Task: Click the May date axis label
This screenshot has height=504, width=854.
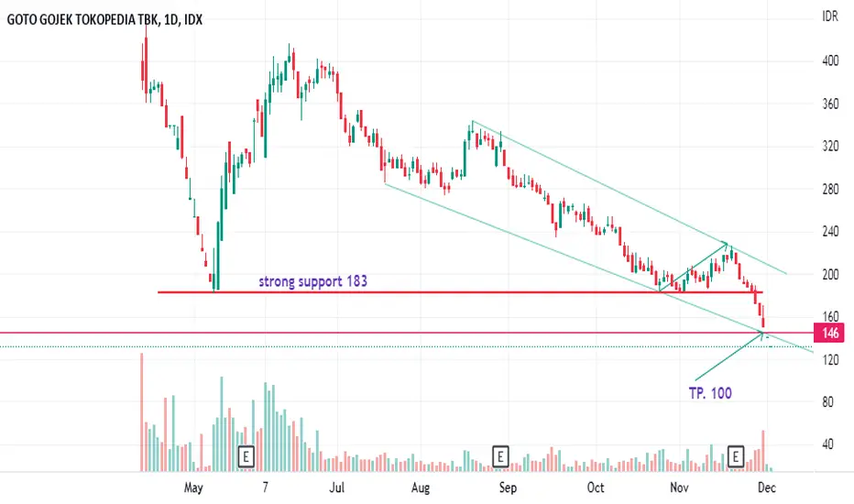Action: tap(193, 488)
